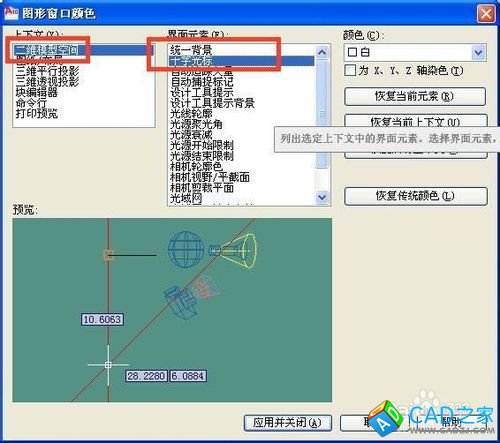
Task: Close the 图形窗口颜色 dialog
Action: click(x=486, y=14)
